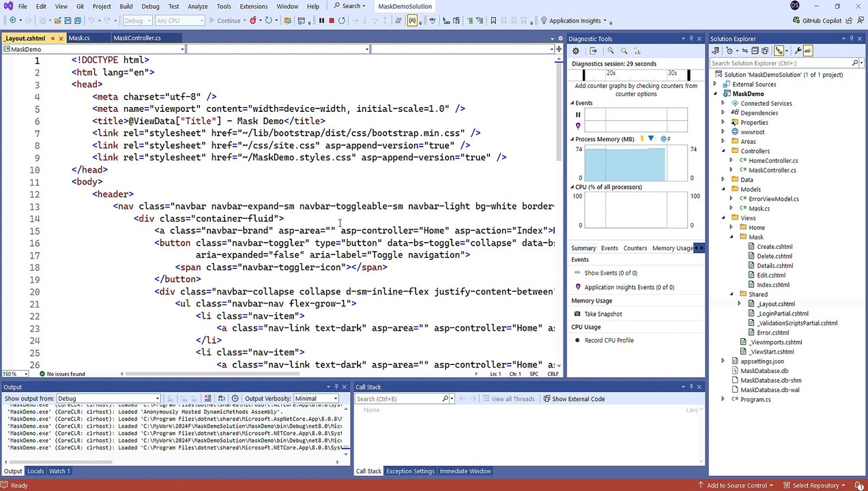Switch to the Locals tab
This screenshot has width=868, height=491.
tap(35, 471)
